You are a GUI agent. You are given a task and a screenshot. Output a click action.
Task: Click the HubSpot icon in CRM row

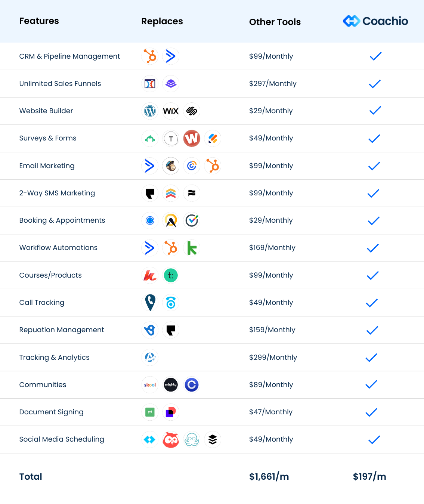click(150, 56)
